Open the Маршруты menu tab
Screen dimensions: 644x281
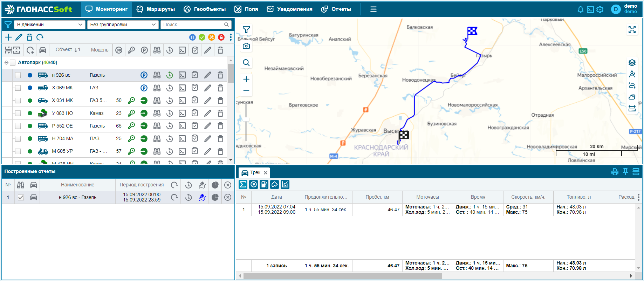[156, 9]
